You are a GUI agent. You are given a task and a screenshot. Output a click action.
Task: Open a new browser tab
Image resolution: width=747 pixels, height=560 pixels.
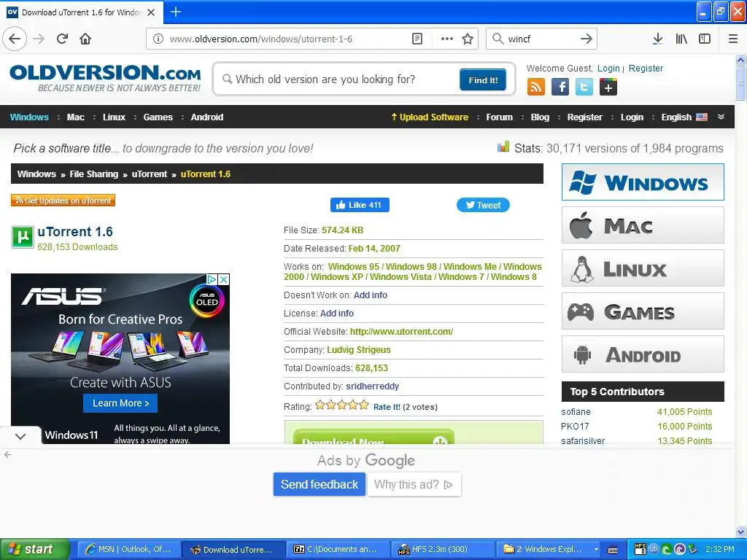(175, 12)
